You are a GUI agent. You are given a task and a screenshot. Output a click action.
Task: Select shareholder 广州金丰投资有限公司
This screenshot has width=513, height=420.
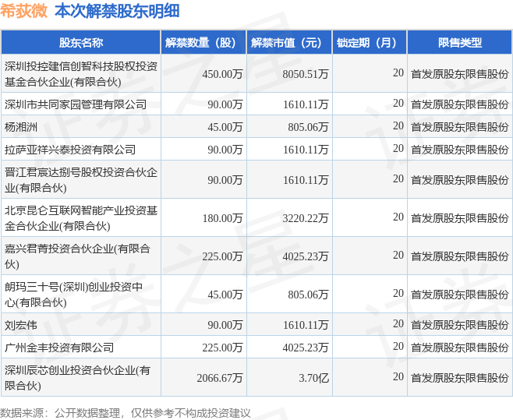[x=59, y=348]
